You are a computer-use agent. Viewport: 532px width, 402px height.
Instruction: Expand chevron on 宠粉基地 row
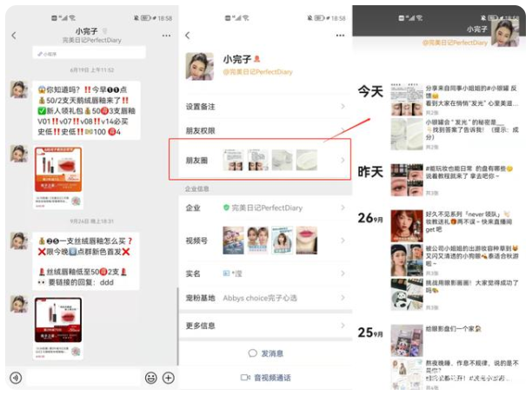coord(342,298)
